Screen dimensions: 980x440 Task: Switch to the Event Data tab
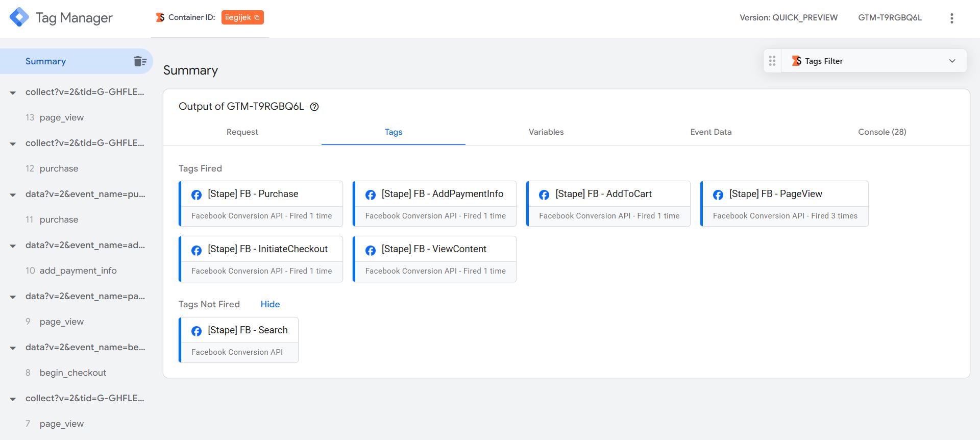coord(711,132)
